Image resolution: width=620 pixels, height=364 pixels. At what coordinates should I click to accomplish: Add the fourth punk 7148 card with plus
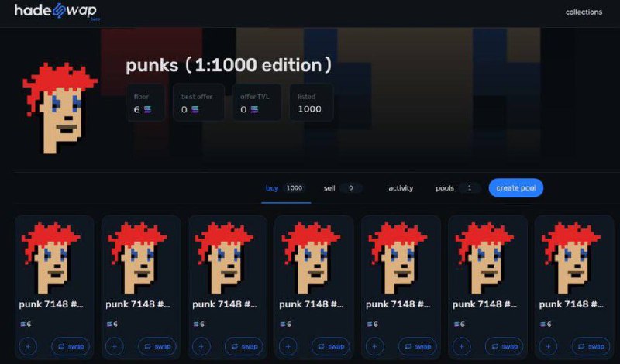tap(288, 347)
